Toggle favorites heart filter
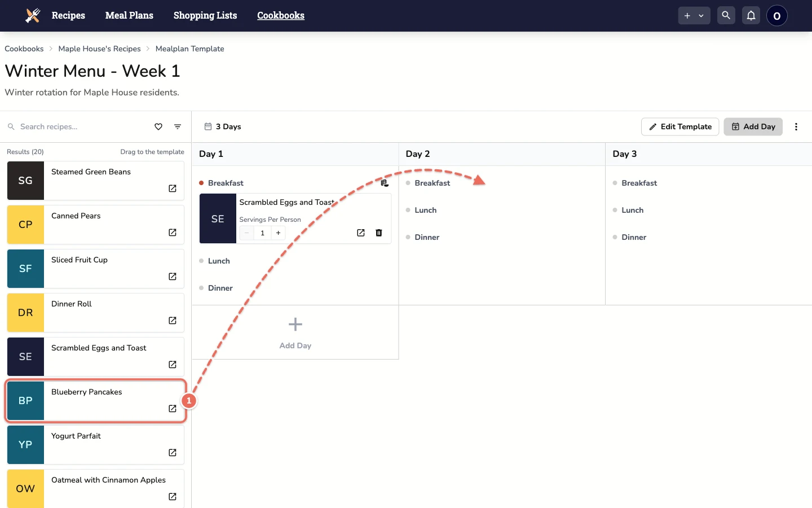Image resolution: width=812 pixels, height=508 pixels. (x=158, y=127)
